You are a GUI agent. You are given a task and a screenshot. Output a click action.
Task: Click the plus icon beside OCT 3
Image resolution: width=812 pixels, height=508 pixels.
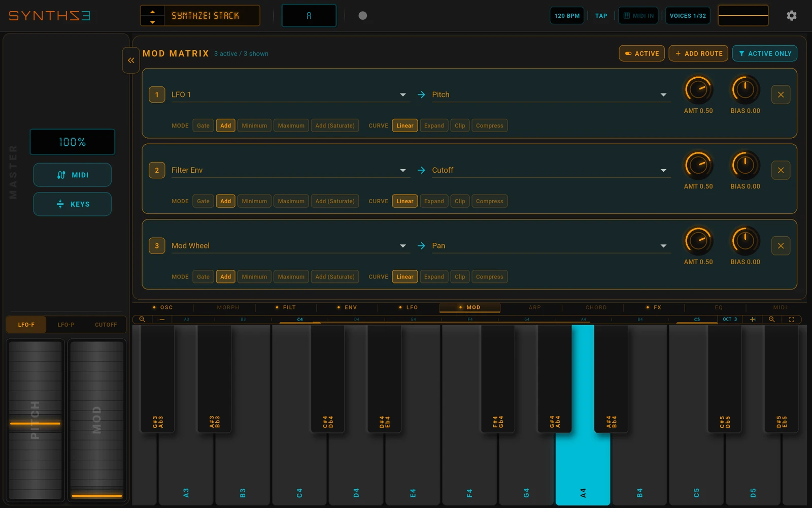coord(753,320)
